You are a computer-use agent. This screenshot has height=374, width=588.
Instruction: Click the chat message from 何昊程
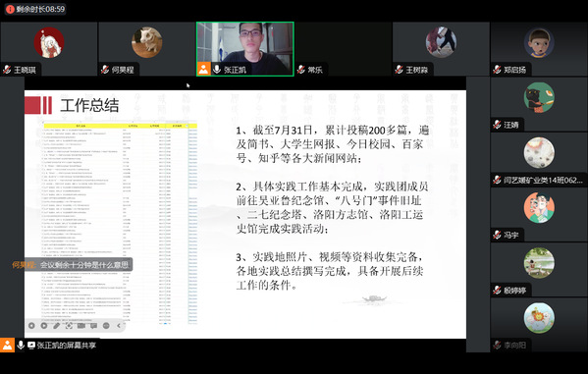point(71,265)
